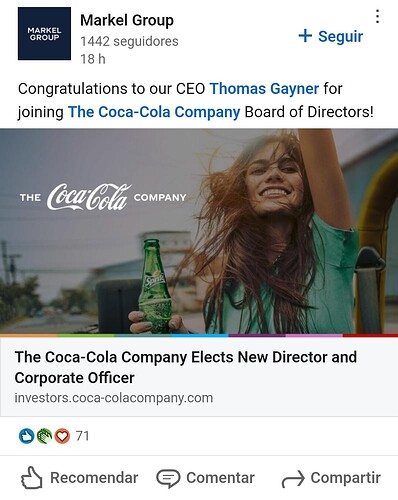
Task: Visit investors.coca-colacompany.com source link
Action: point(114,398)
